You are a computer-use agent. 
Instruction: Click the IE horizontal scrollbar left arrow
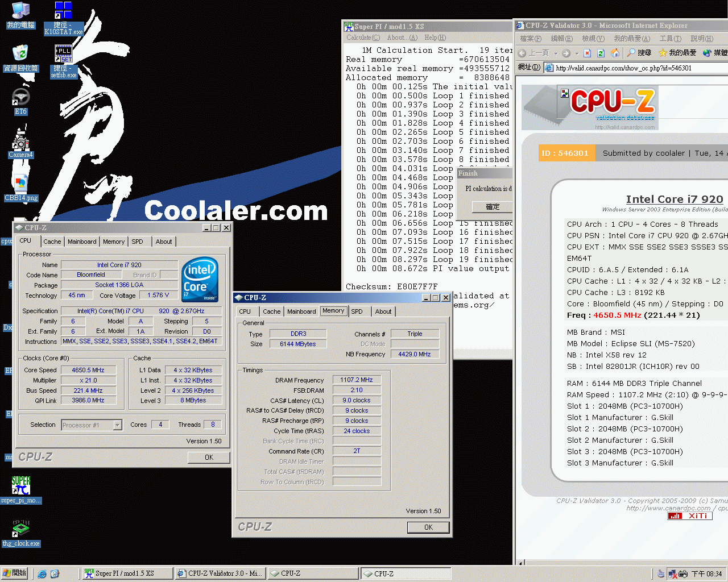521,563
